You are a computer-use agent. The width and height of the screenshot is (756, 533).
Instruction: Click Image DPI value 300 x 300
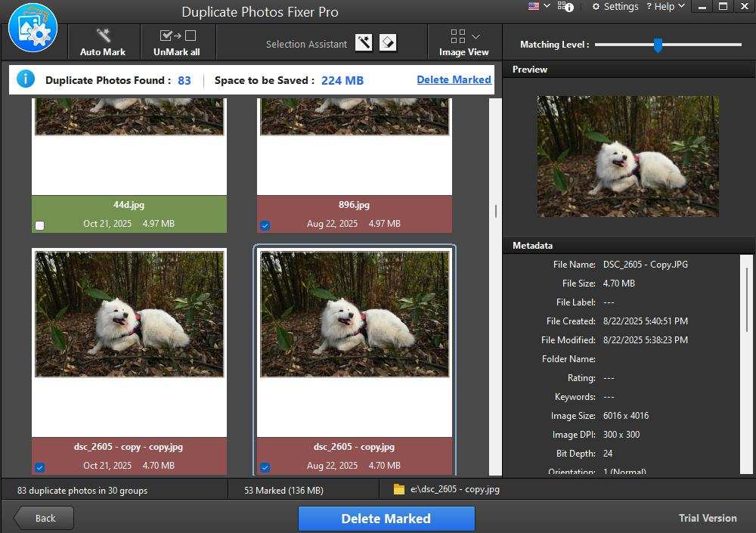621,435
